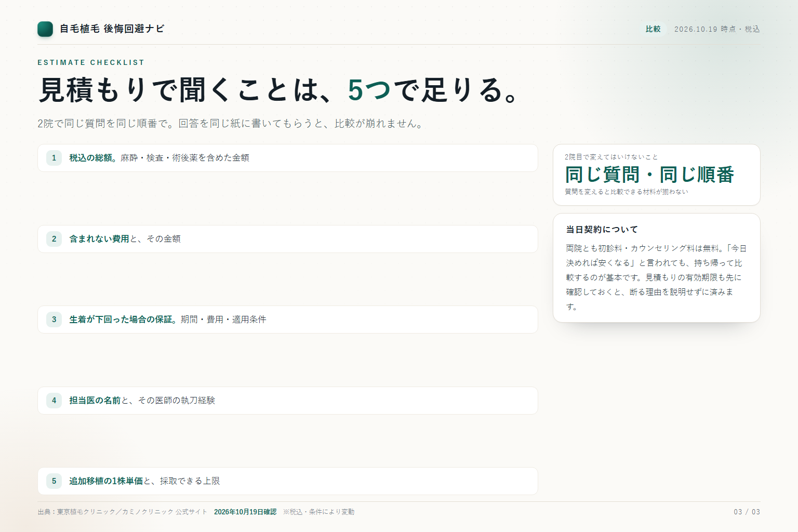Image resolution: width=798 pixels, height=532 pixels.
Task: Select the 担当医の名前 checklist item text
Action: click(142, 401)
